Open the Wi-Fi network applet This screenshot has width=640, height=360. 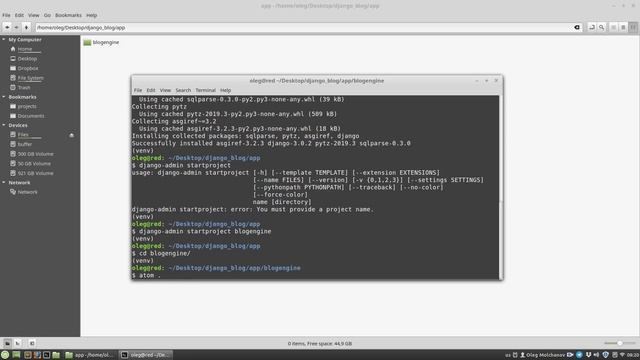coord(622,355)
